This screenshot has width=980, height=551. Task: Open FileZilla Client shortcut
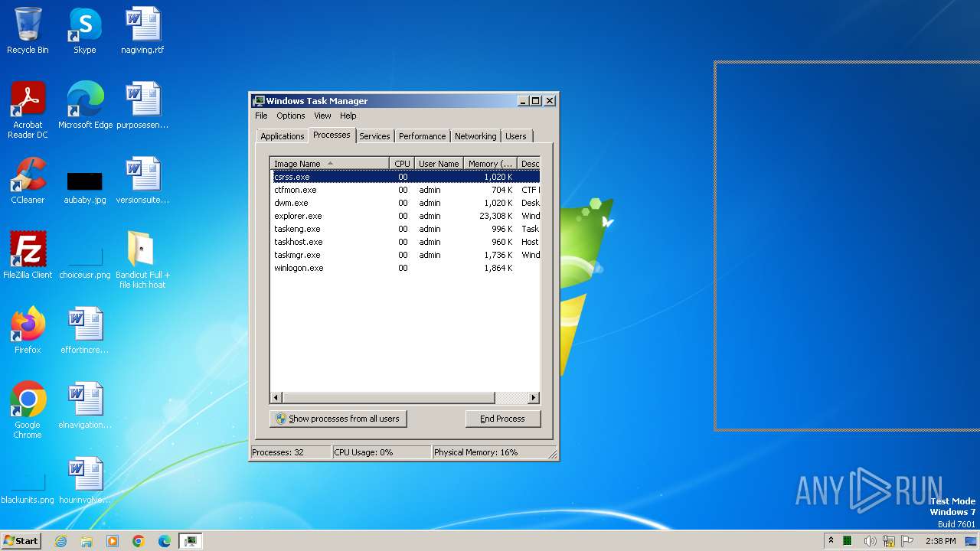pyautogui.click(x=28, y=256)
